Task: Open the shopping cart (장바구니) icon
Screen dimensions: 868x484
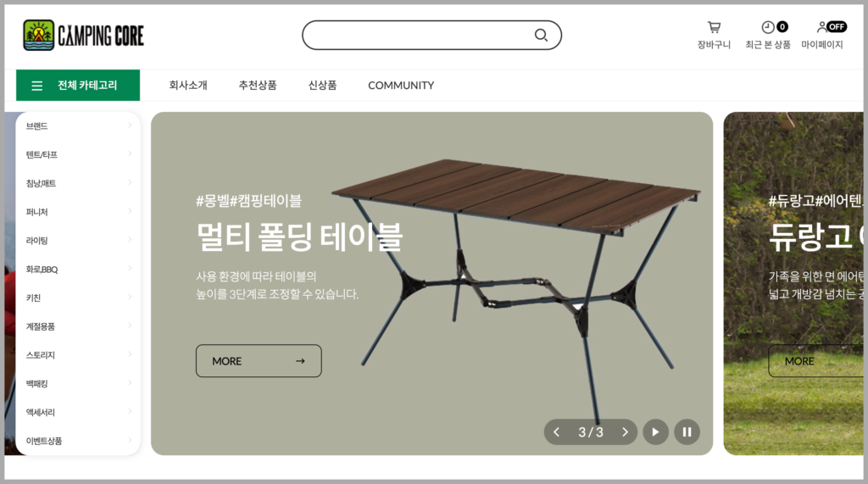Action: (x=714, y=27)
